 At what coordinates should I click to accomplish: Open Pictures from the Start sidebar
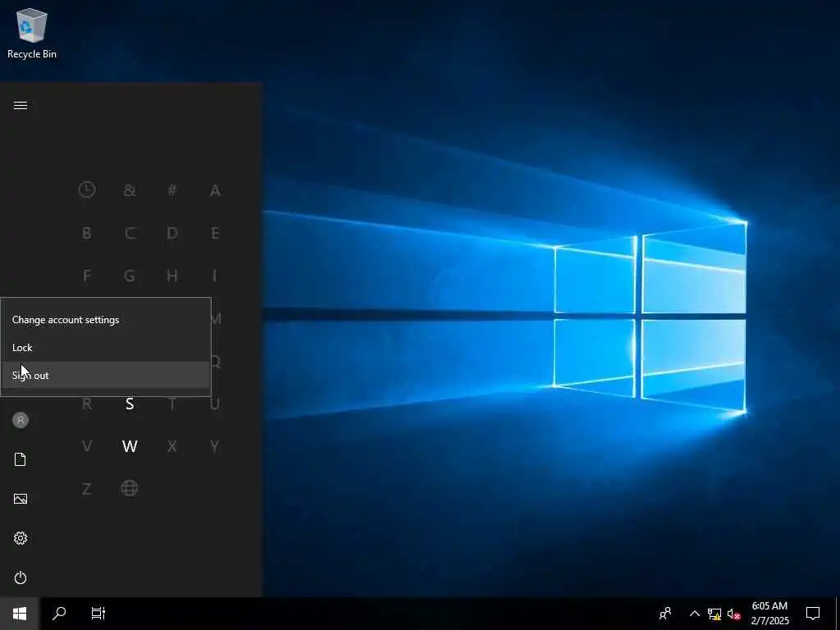pos(21,499)
